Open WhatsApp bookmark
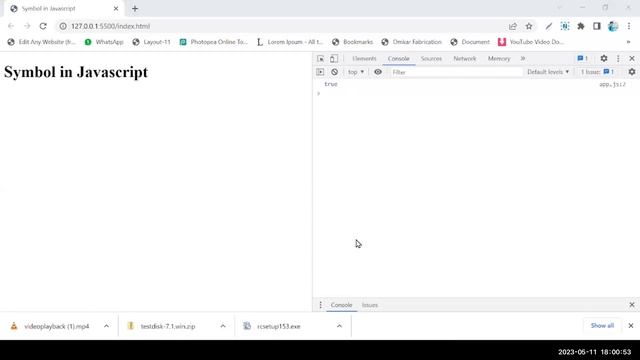The height and width of the screenshot is (360, 640). pyautogui.click(x=104, y=42)
